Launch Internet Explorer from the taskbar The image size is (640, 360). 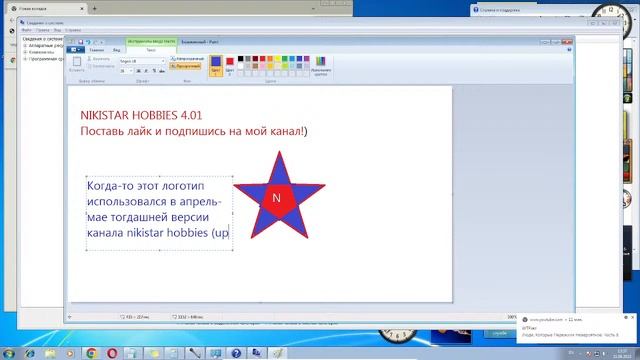pos(29,353)
